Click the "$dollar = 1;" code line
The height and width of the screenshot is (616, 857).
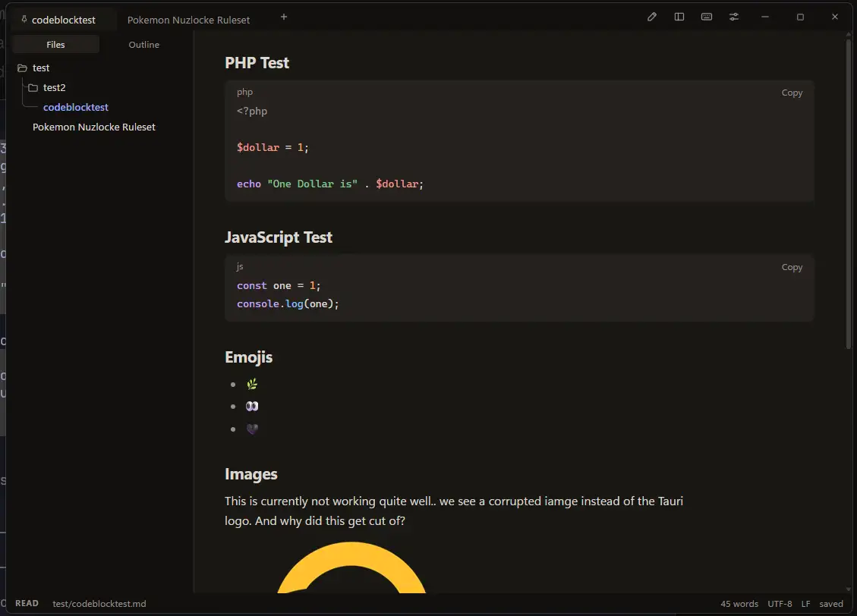pos(273,147)
